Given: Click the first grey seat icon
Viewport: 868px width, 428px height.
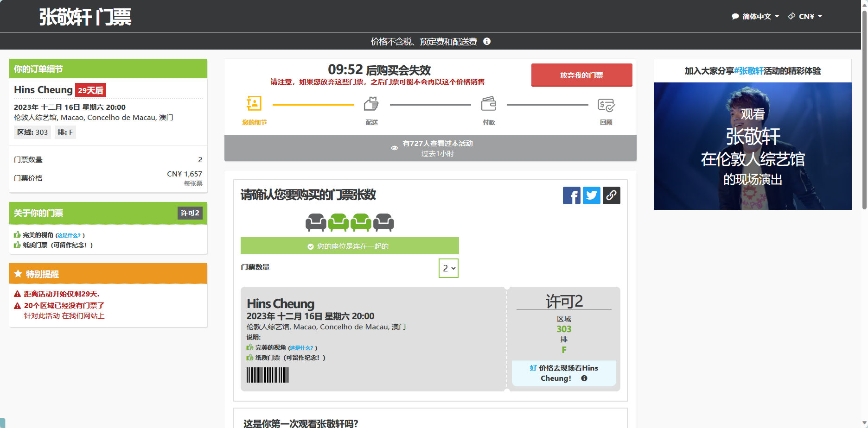Looking at the screenshot, I should (316, 222).
